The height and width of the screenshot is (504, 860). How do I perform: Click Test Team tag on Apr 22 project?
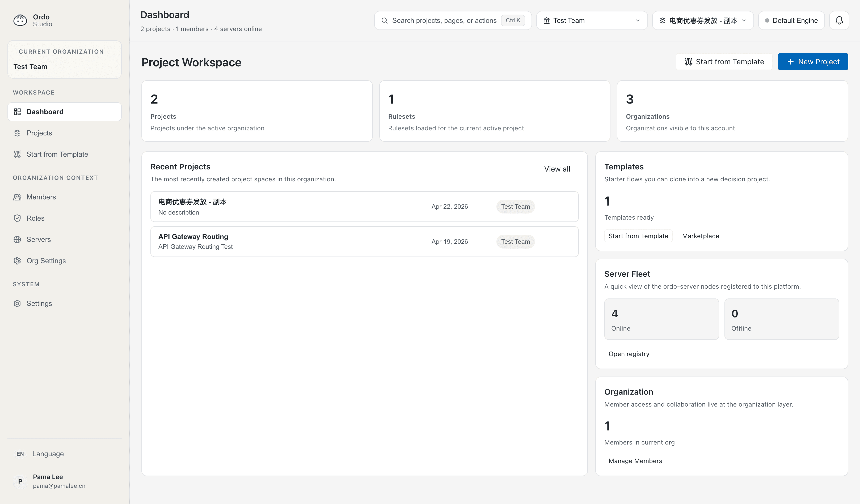coord(515,207)
